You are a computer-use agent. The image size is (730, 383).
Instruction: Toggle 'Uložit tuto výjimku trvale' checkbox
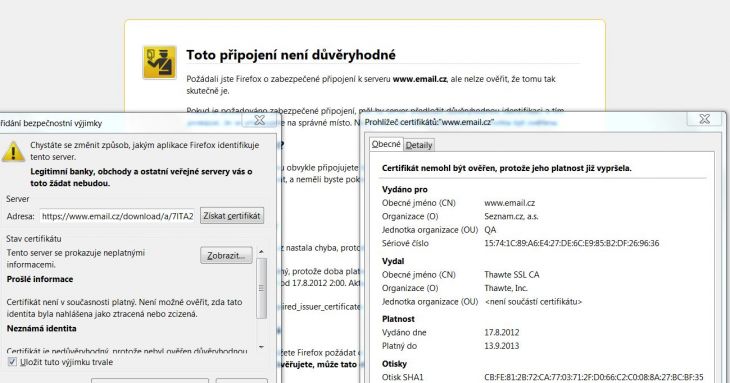pos(12,362)
